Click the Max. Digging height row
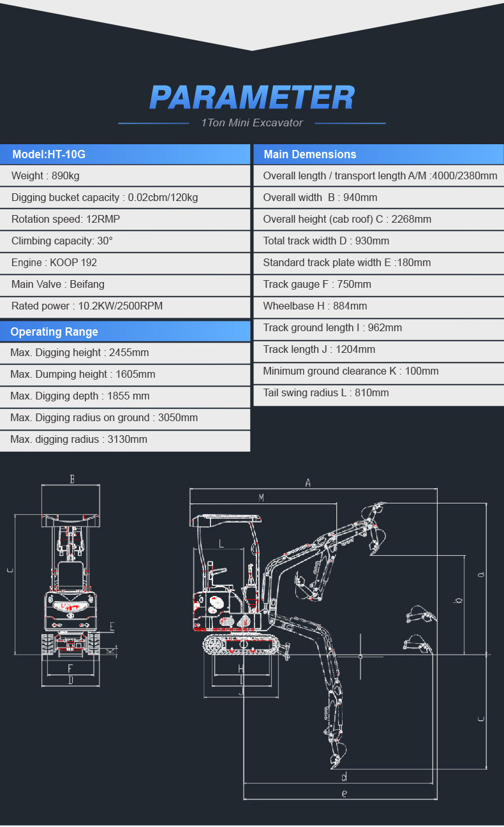The width and height of the screenshot is (504, 827). 125,353
